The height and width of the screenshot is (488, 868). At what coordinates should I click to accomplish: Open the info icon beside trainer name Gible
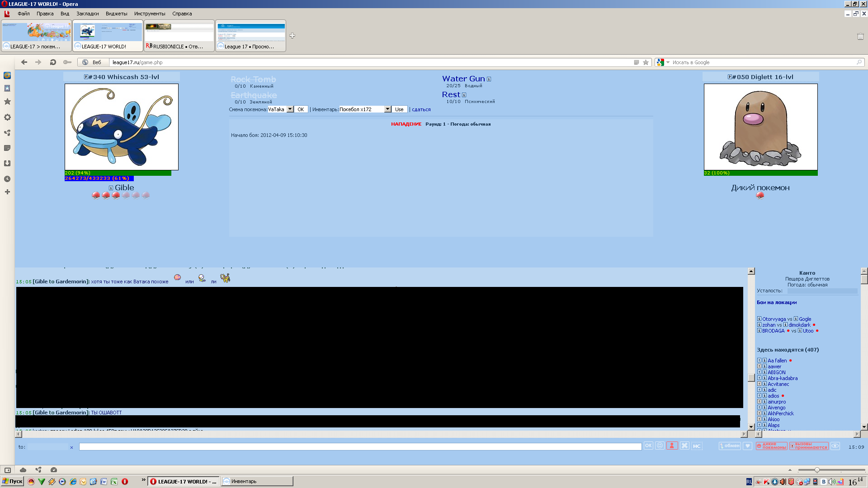(111, 188)
